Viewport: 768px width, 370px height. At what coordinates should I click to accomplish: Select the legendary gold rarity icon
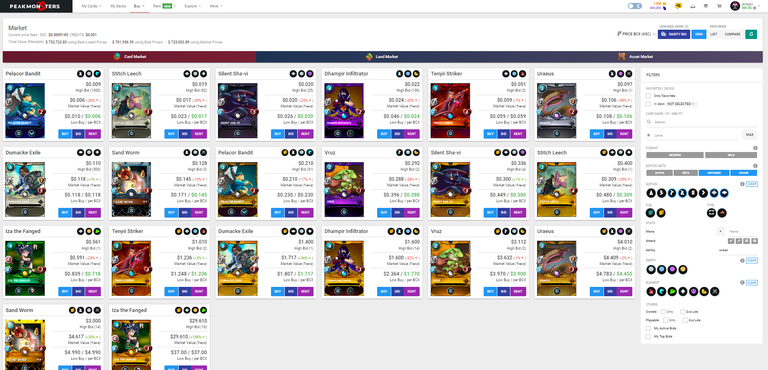[x=682, y=270]
